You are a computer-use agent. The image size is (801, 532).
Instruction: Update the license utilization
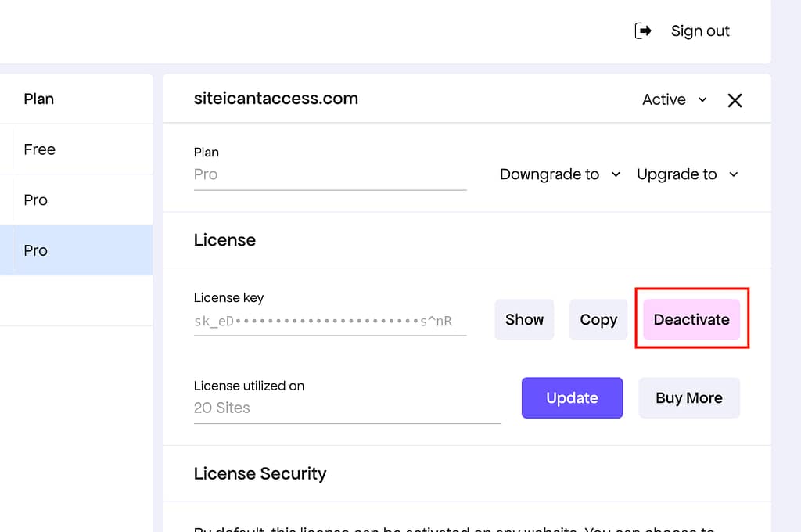tap(572, 397)
